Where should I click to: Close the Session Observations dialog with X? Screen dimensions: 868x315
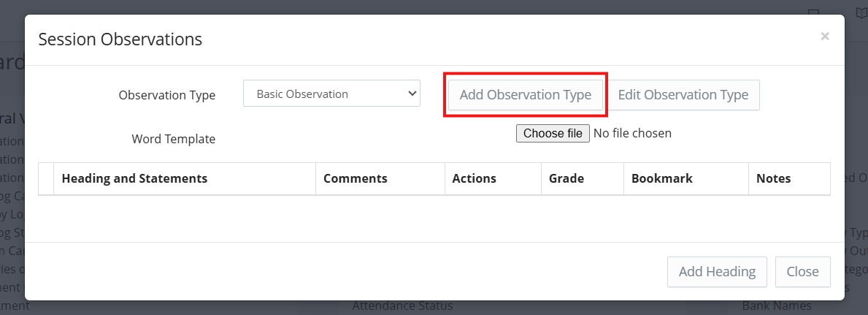point(824,37)
